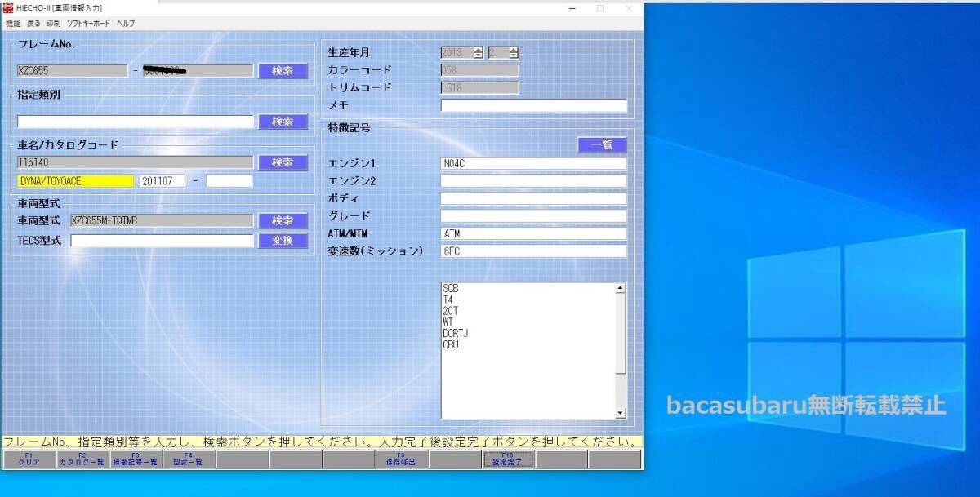Click 検索 button beside 車両型式 field
This screenshot has height=497, width=980.
[283, 220]
